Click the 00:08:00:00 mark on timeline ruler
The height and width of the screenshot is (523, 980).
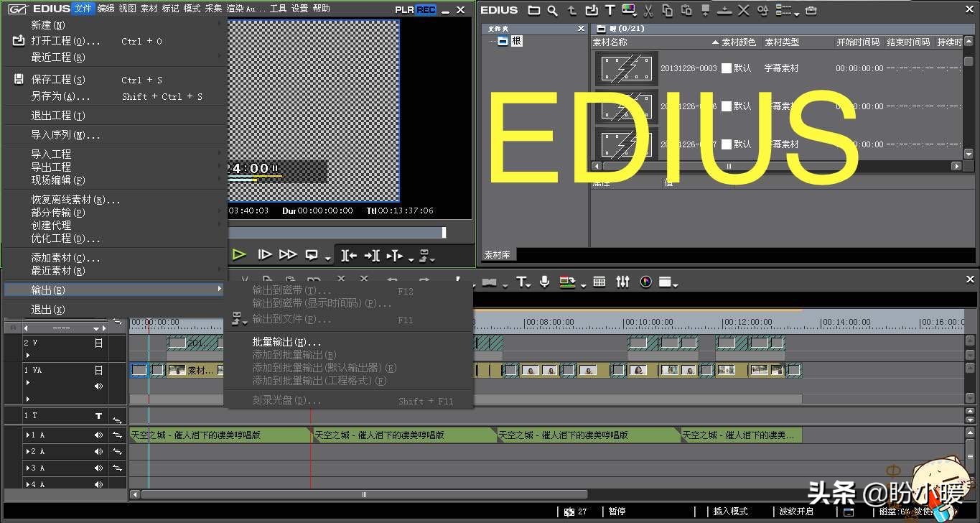click(551, 323)
